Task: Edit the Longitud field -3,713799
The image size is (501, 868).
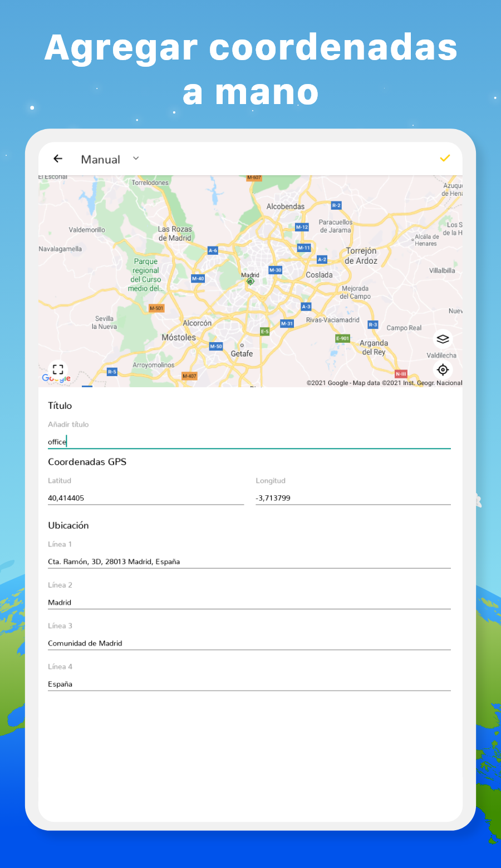Action: pyautogui.click(x=353, y=498)
